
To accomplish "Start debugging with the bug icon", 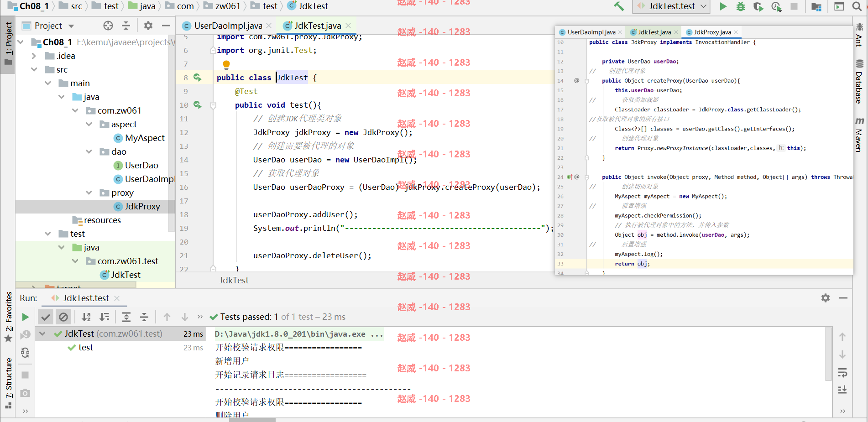I will pos(741,6).
